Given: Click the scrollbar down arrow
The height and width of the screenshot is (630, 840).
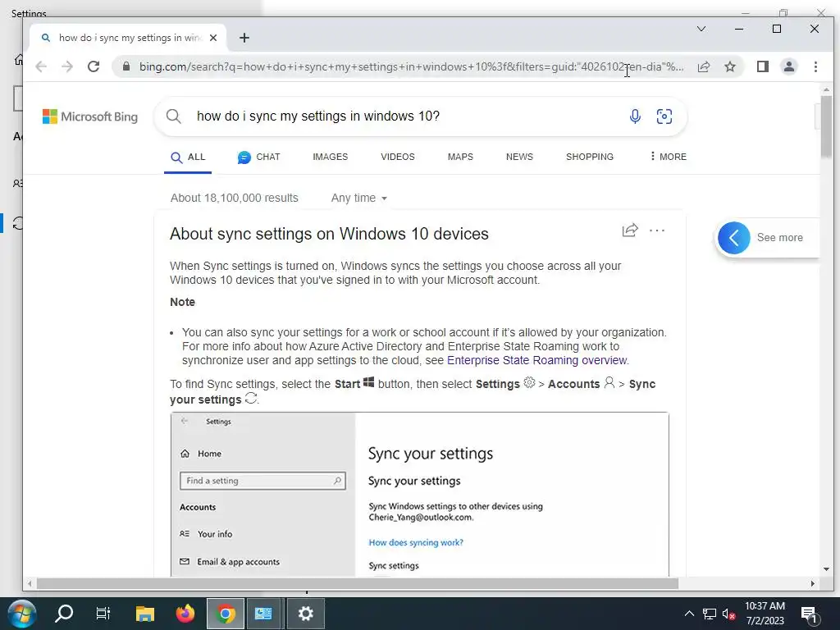Looking at the screenshot, I should (825, 569).
